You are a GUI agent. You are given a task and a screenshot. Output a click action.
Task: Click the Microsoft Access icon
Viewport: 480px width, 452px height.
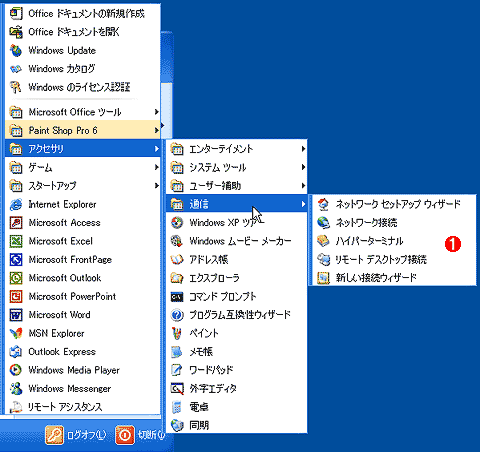16,222
